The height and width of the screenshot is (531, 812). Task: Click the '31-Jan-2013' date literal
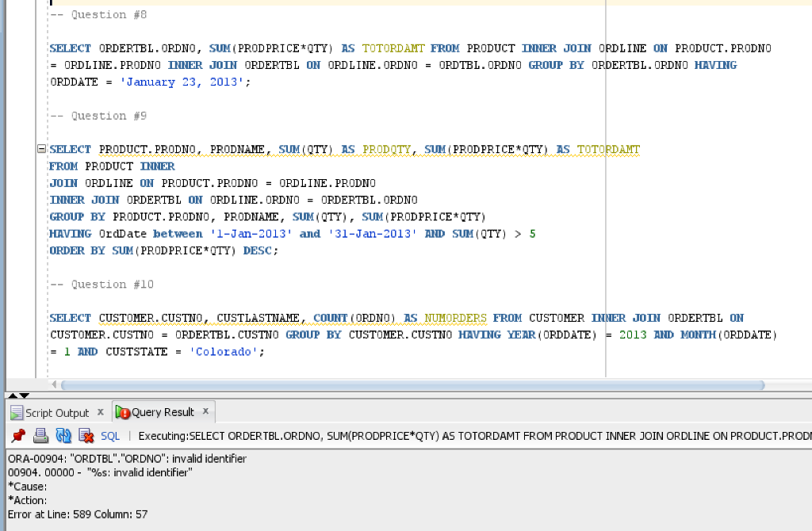pos(373,234)
